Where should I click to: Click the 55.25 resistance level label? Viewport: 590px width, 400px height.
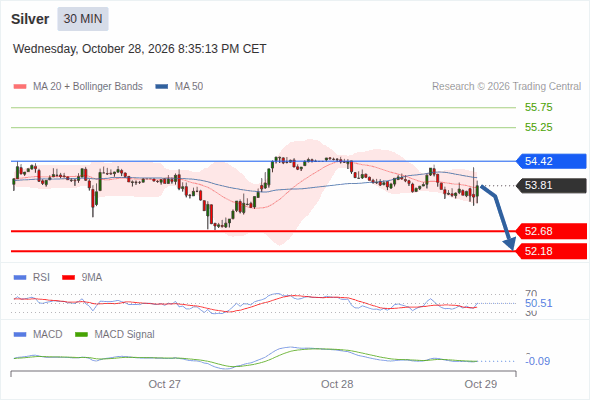pos(538,127)
